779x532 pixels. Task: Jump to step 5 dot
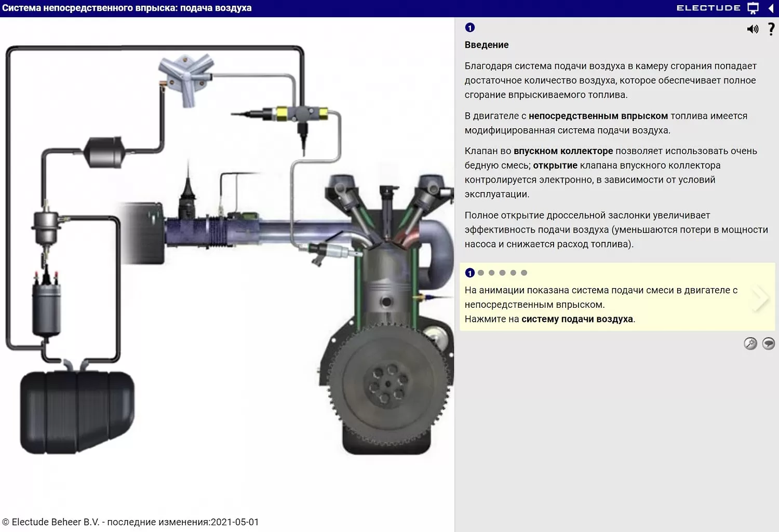click(x=513, y=272)
